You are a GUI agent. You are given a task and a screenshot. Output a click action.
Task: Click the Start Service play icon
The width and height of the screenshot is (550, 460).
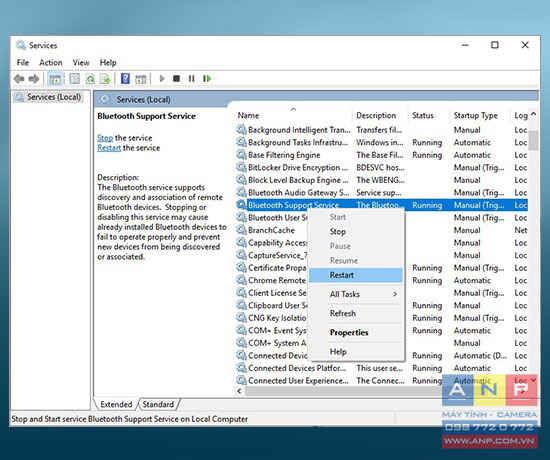162,79
